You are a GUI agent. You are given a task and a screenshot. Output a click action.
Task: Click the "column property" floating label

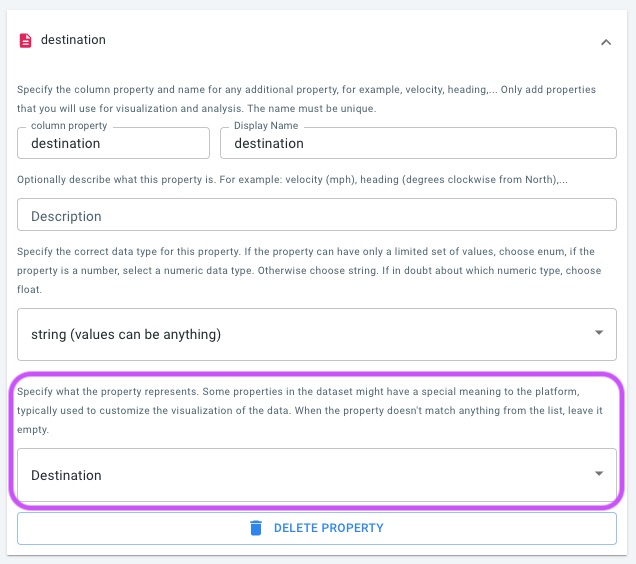69,126
